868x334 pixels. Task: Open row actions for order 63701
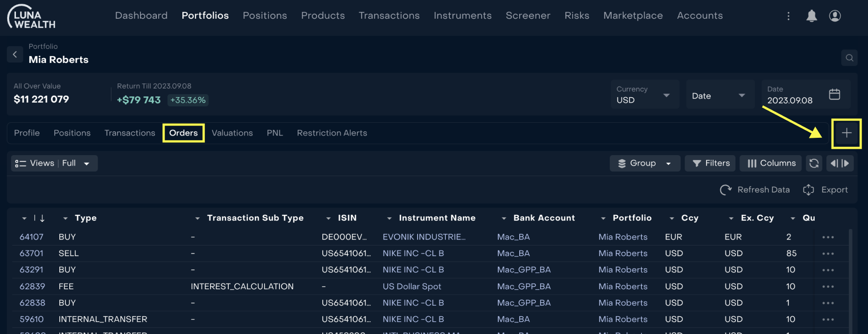point(828,254)
